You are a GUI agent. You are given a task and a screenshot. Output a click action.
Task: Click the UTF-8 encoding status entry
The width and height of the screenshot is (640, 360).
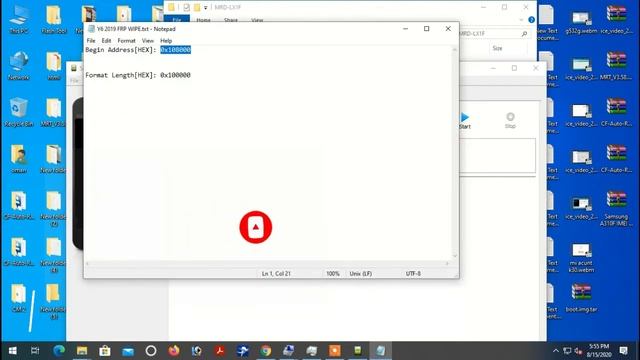[x=413, y=273]
